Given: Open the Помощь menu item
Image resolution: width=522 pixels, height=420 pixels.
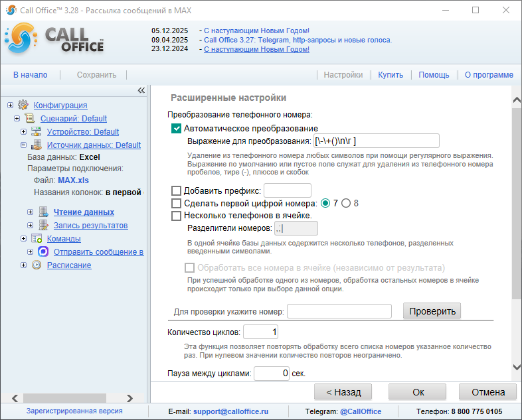Looking at the screenshot, I should click(434, 75).
